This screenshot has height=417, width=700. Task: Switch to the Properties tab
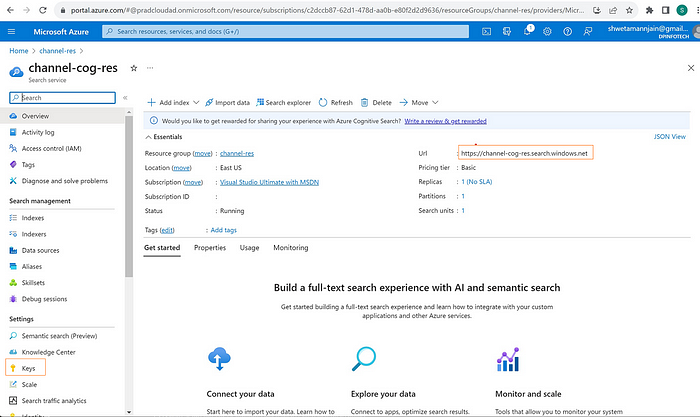click(210, 248)
